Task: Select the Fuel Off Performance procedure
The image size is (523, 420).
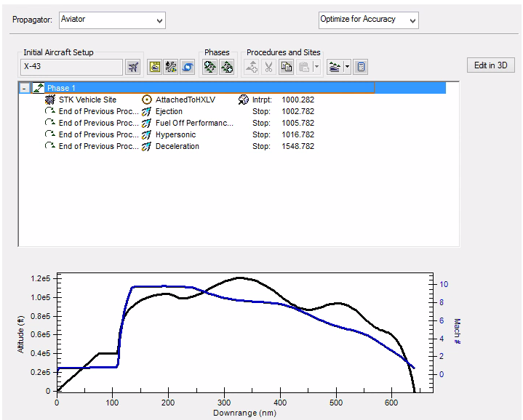Action: click(x=194, y=123)
